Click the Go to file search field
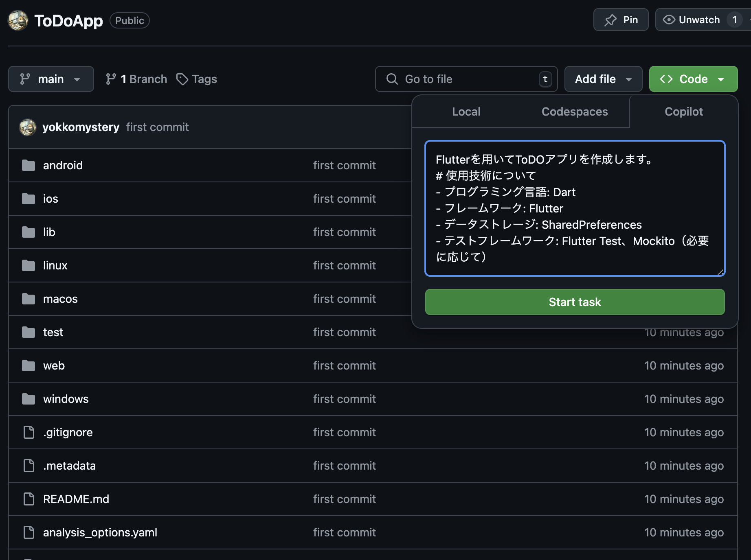This screenshot has width=751, height=560. (466, 79)
